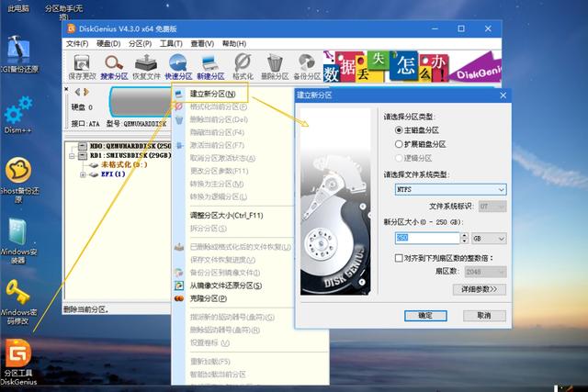Choose 调整分区大小(Ctrl_F11) menu entry
588x392 pixels.
click(227, 216)
